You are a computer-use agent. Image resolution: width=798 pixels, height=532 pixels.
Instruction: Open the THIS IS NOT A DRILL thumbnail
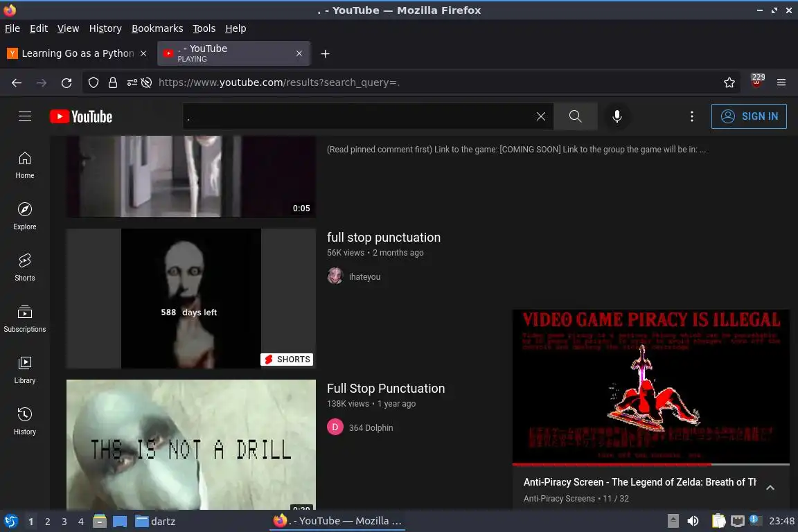[191, 445]
